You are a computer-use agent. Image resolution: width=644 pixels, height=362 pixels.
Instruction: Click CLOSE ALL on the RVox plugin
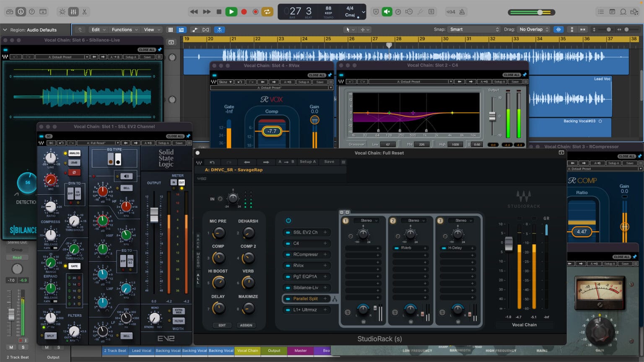(317, 75)
